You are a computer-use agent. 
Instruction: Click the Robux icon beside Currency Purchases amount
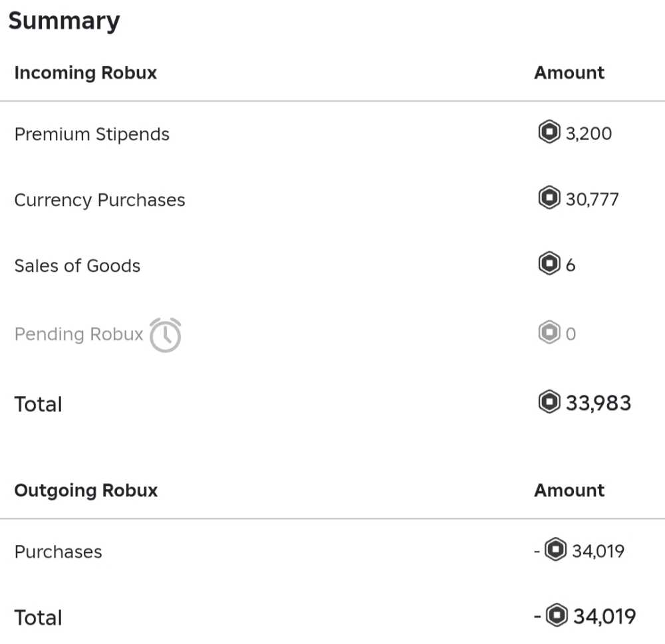click(549, 199)
